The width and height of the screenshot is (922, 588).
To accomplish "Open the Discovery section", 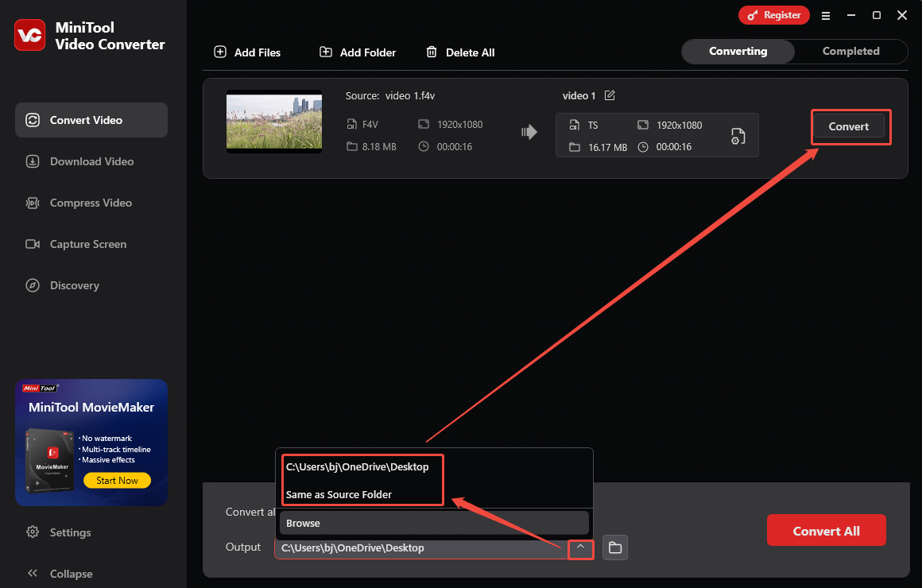I will pos(91,285).
